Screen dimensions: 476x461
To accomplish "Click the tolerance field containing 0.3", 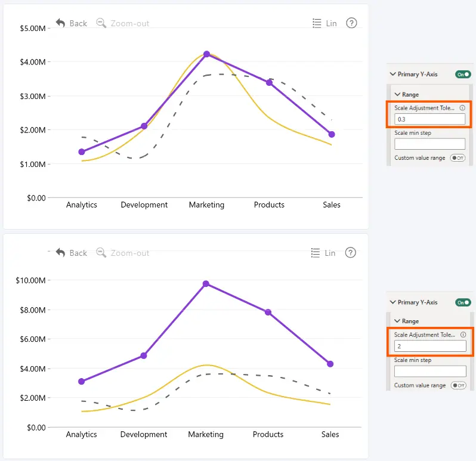I will click(x=429, y=119).
